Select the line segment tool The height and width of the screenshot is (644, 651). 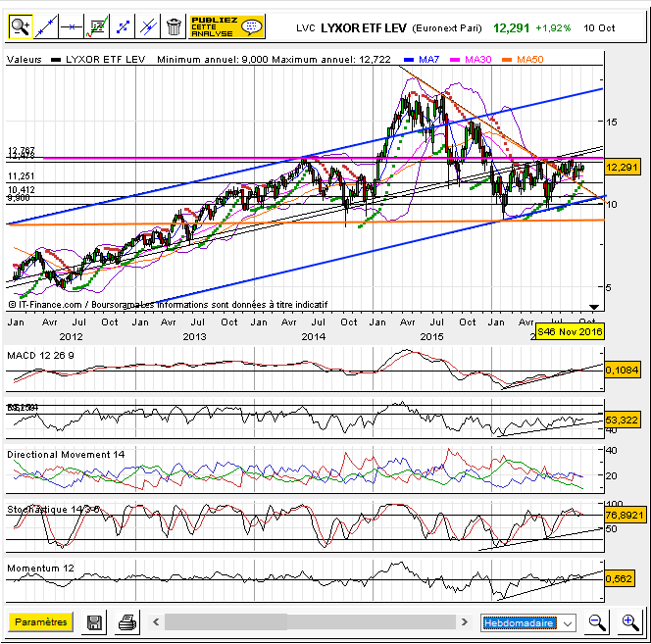(123, 26)
